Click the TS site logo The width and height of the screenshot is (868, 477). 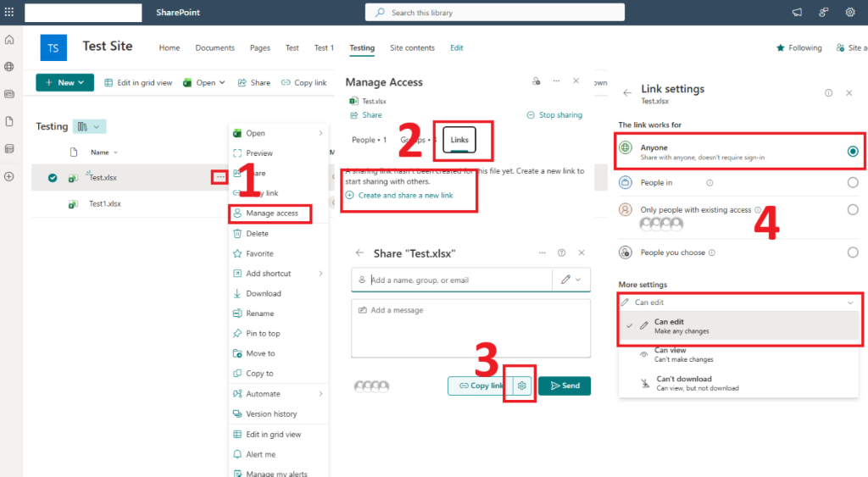point(53,47)
